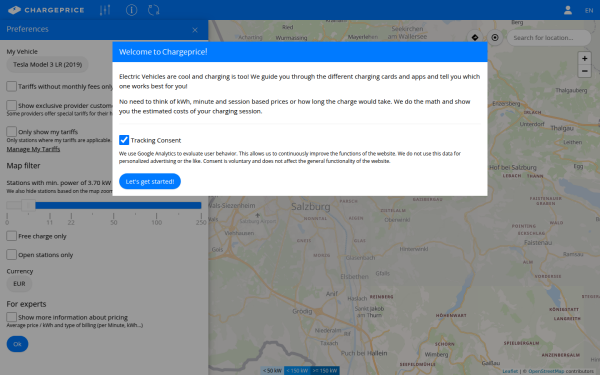Open preferences sliders icon in header
Image resolution: width=600 pixels, height=375 pixels.
coord(105,10)
